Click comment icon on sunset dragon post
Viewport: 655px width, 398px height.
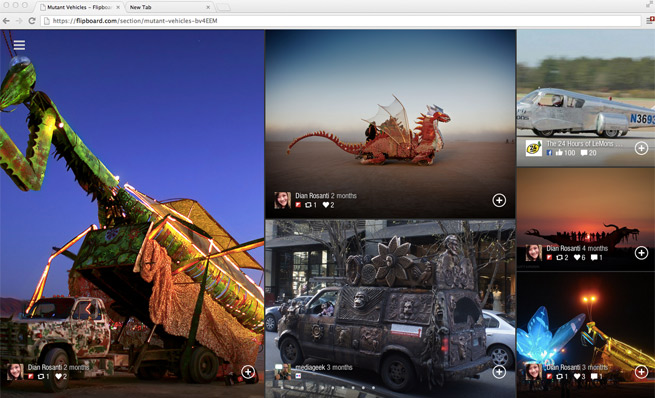pyautogui.click(x=594, y=258)
